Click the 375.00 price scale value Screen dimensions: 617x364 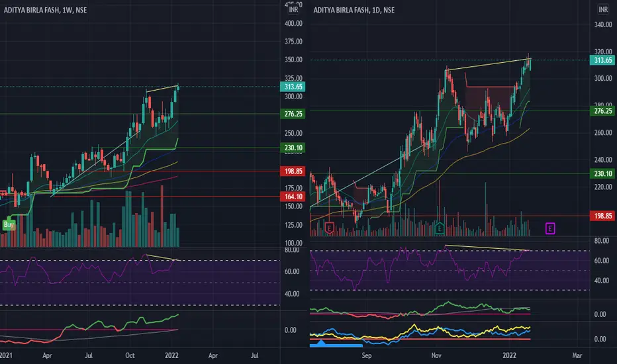point(293,42)
